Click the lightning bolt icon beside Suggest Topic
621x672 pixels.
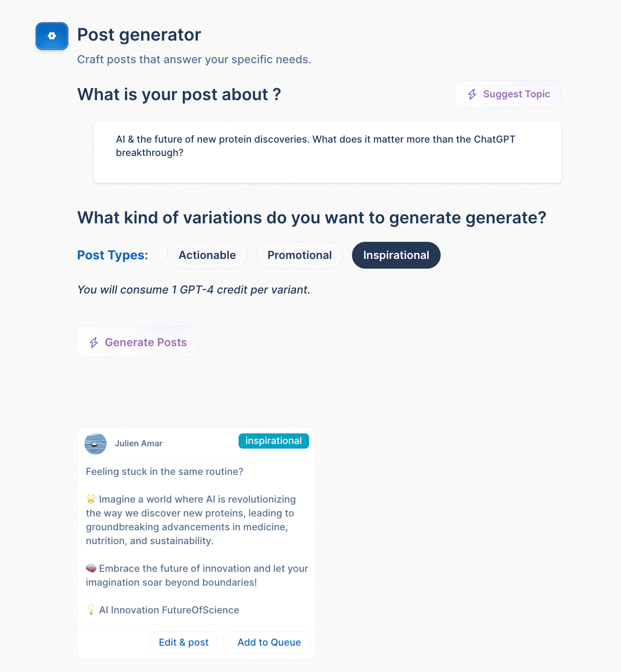click(x=472, y=94)
